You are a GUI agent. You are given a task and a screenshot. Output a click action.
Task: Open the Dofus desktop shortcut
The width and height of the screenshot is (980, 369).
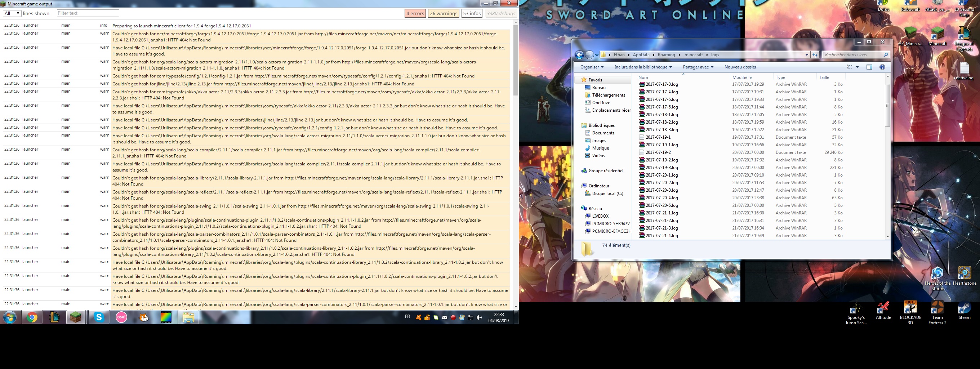[x=884, y=6]
